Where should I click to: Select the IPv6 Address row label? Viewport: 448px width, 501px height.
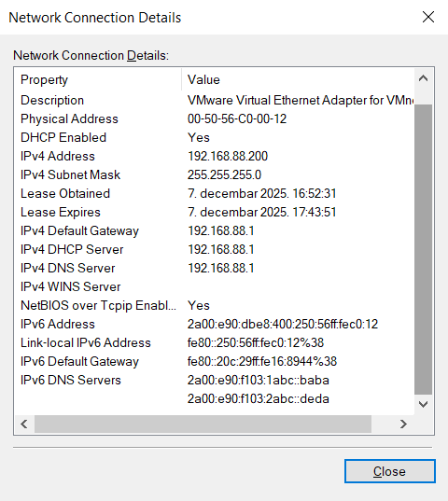[x=58, y=324]
